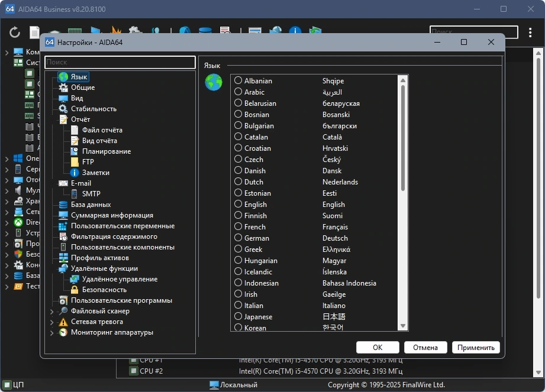Select the Вид monitor icon
This screenshot has width=545, height=392.
(63, 98)
